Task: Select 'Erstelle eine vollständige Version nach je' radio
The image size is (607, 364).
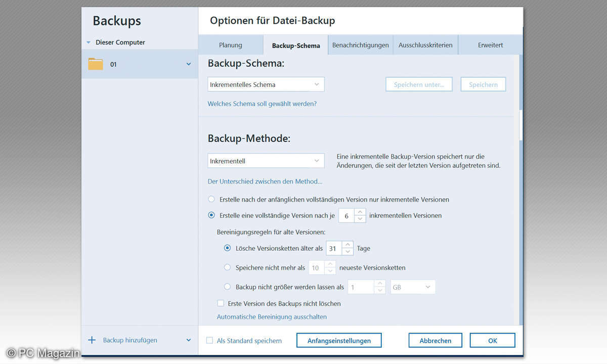Action: (x=211, y=215)
